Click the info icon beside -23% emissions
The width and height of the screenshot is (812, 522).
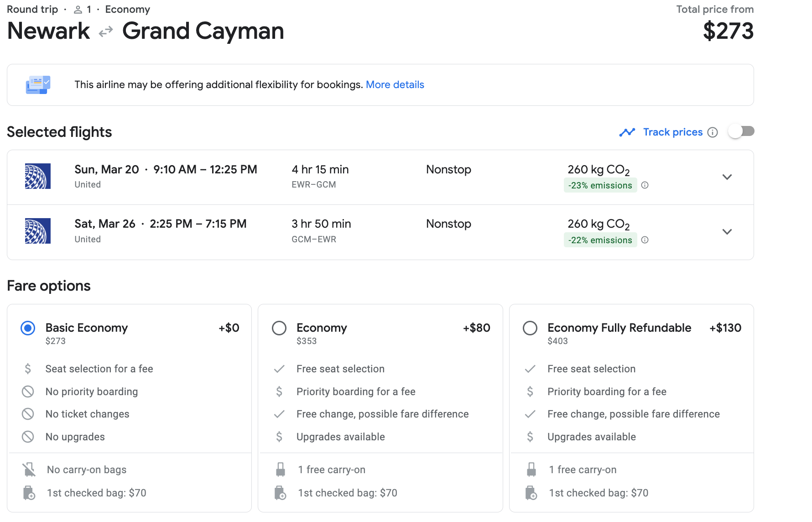(645, 185)
